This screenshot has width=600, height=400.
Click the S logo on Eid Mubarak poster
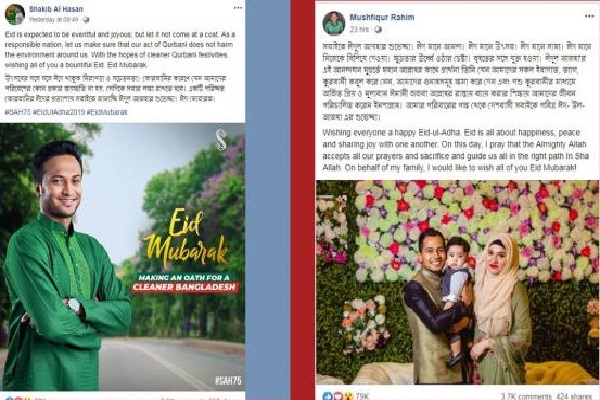pos(221,140)
